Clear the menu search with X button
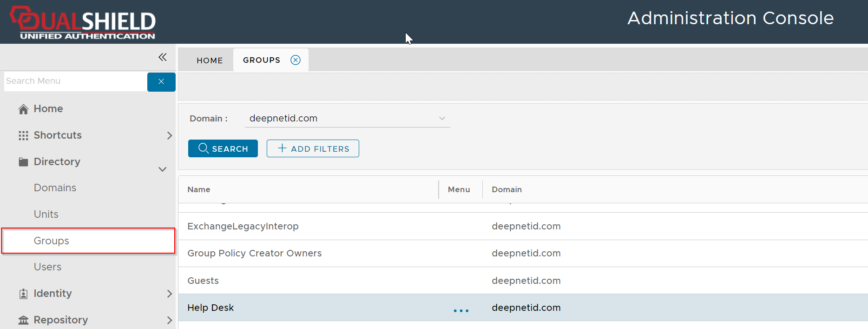The image size is (868, 329). 161,81
